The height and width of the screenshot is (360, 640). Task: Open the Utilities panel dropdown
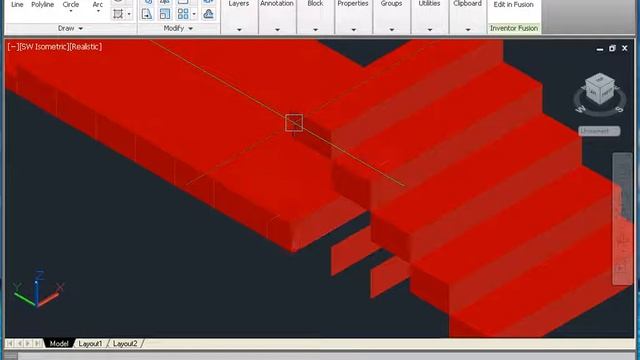[429, 29]
